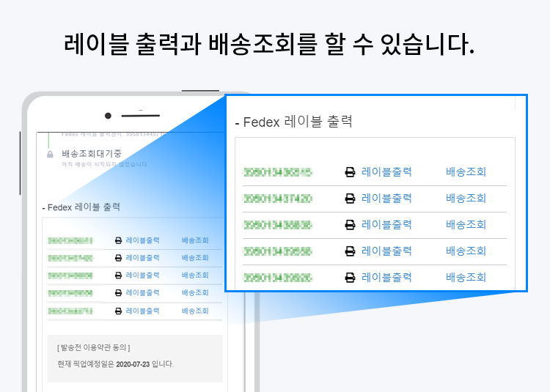Click blurred tracking number in first phone row
The image size is (550, 392).
pyautogui.click(x=70, y=240)
